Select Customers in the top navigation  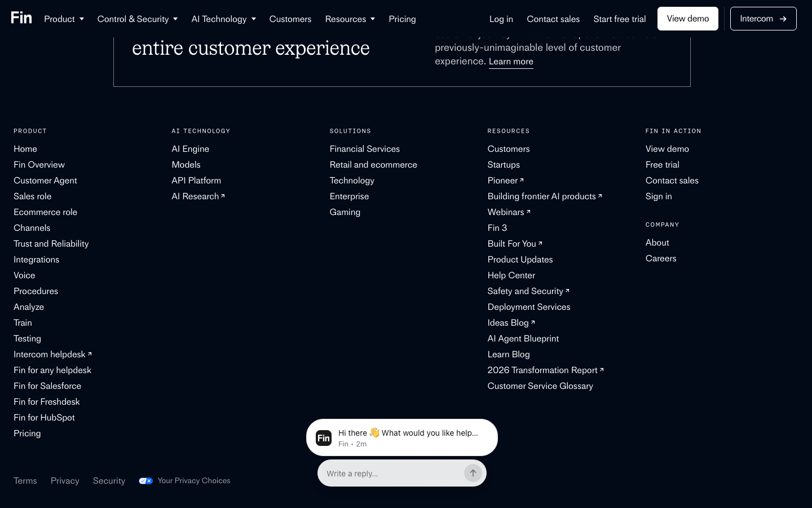(x=290, y=19)
